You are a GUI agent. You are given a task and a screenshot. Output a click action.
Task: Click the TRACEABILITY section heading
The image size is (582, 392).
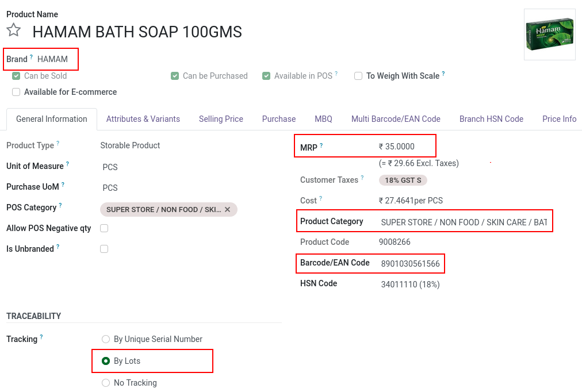tap(34, 316)
